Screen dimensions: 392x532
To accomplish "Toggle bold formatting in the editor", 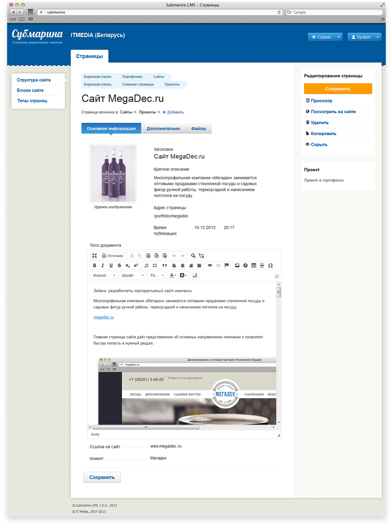I will tap(95, 265).
